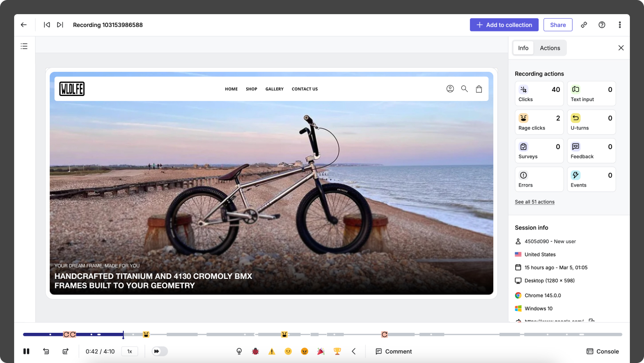644x363 pixels.
Task: Switch to the Actions tab
Action: [549, 48]
